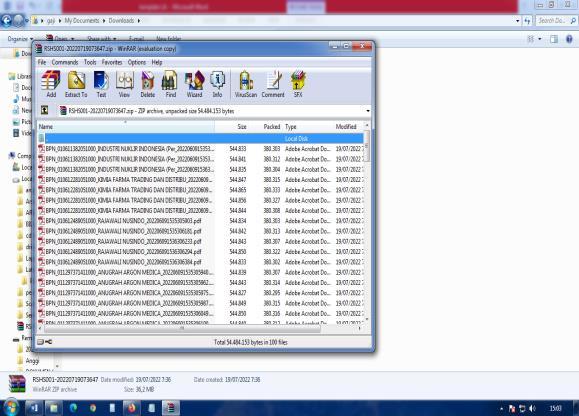Open the Options menu
This screenshot has height=416, width=579.
click(x=137, y=62)
